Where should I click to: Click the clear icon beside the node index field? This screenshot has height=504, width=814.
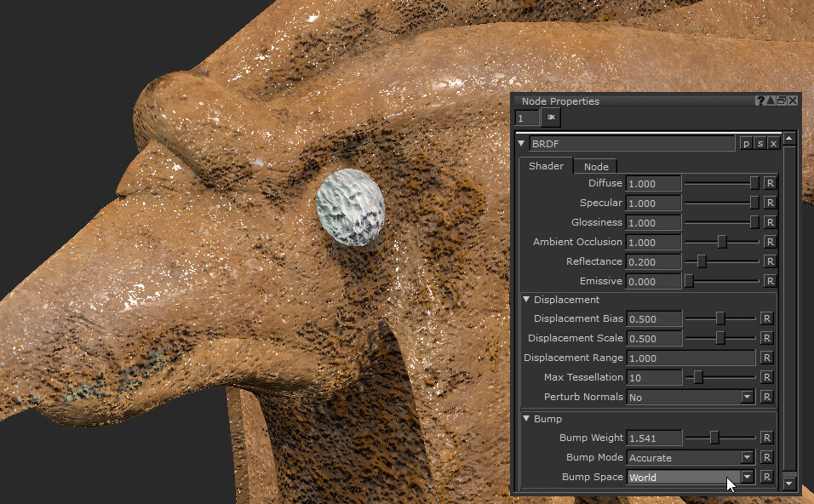click(549, 117)
